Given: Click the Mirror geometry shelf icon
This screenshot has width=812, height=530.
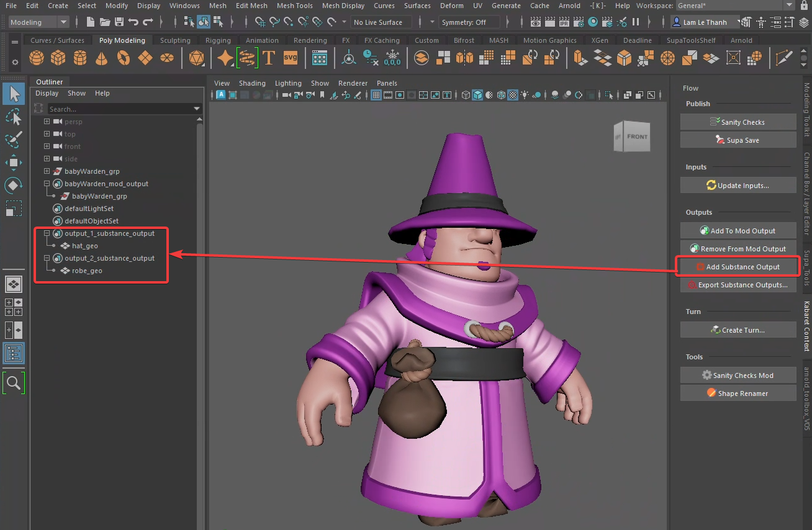Looking at the screenshot, I should tap(465, 58).
